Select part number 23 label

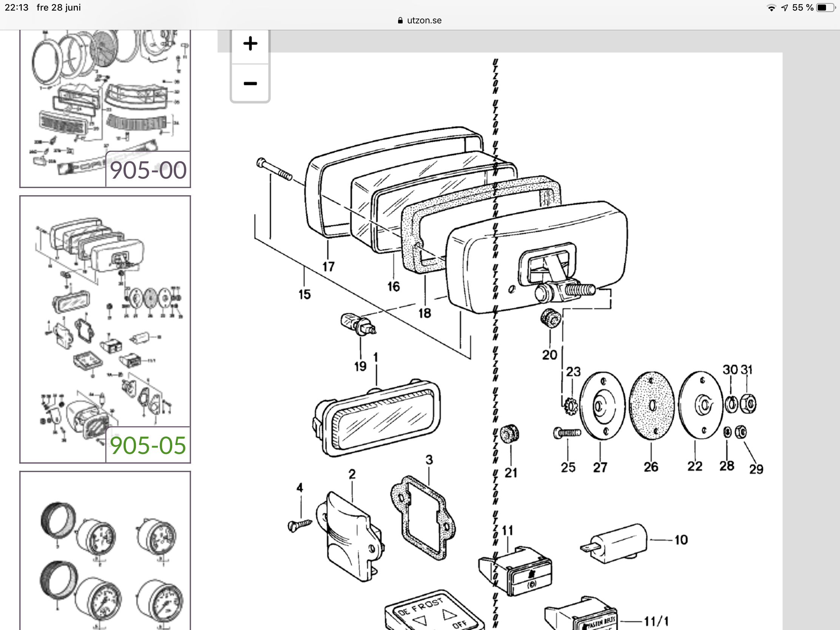[x=573, y=371]
